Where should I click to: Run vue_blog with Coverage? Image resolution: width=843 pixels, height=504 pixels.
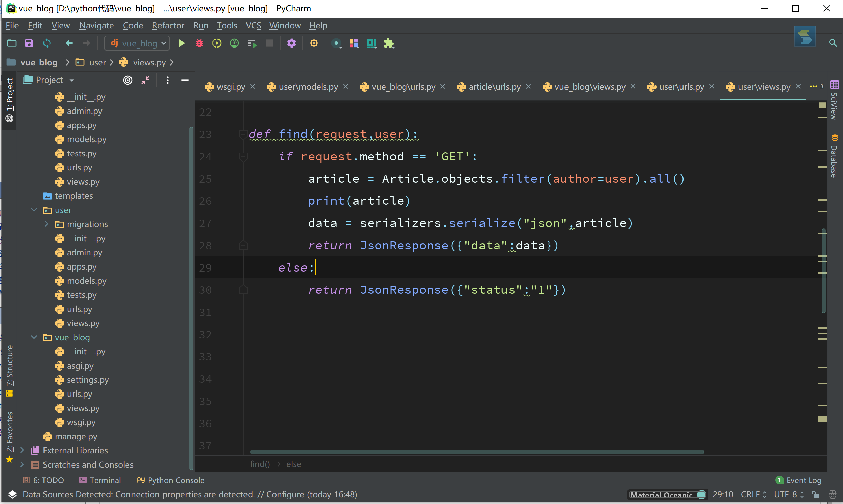pyautogui.click(x=216, y=43)
